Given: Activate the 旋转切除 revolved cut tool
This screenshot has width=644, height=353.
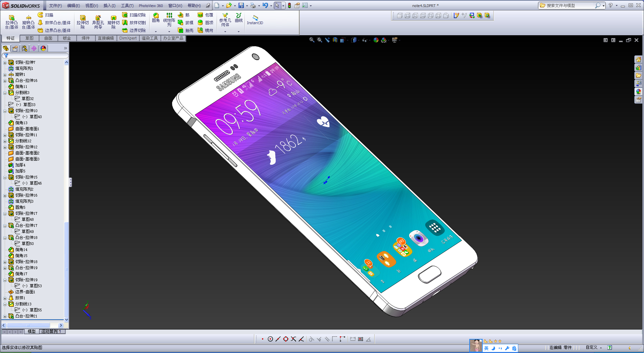Looking at the screenshot, I should coord(113,22).
